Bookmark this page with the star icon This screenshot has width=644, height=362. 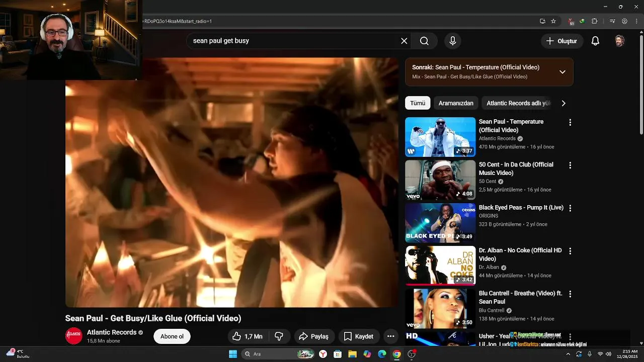[x=553, y=21]
